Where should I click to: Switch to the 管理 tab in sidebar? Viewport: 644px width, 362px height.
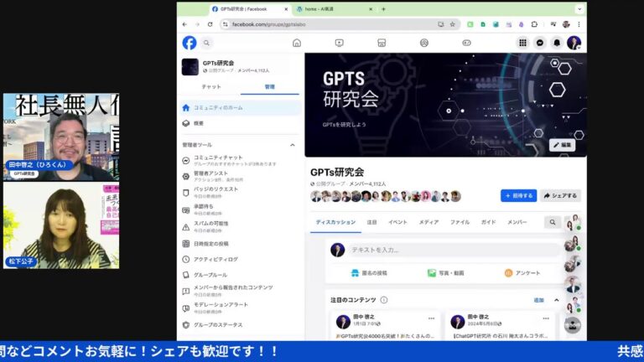[269, 86]
